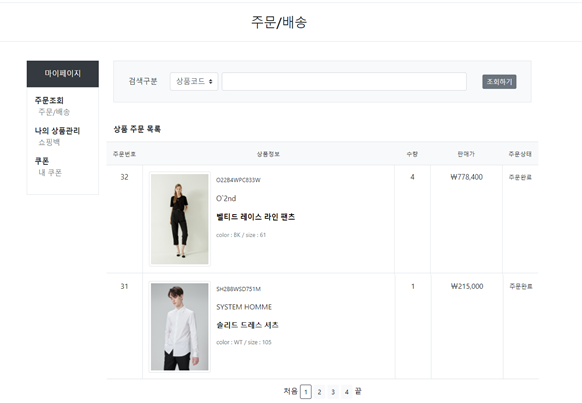
Task: Click the search keyword input field
Action: tap(344, 81)
